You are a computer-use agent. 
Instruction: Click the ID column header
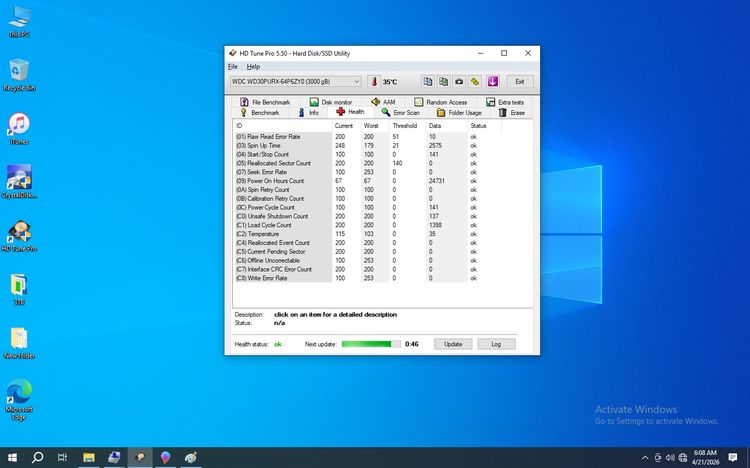tap(282, 126)
